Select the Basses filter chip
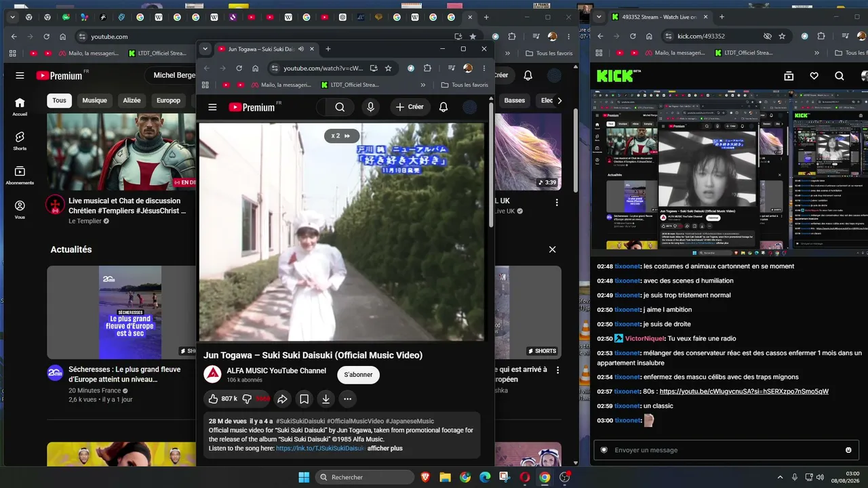The width and height of the screenshot is (868, 488). [515, 100]
